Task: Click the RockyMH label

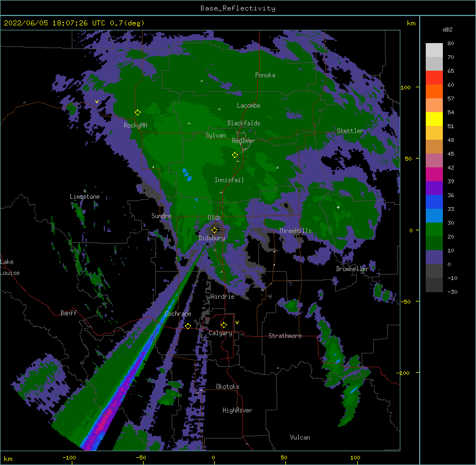Action: 135,125
